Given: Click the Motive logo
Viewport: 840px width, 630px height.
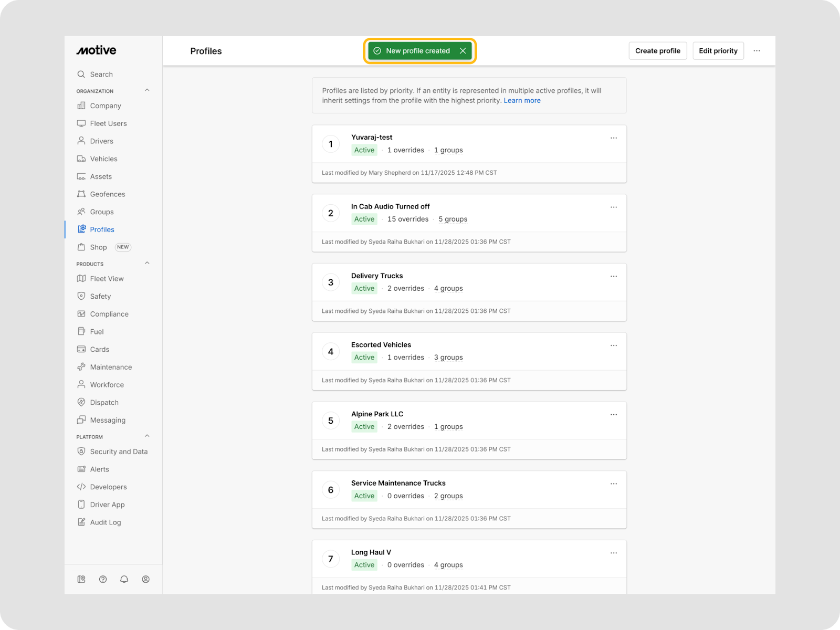Looking at the screenshot, I should 97,50.
